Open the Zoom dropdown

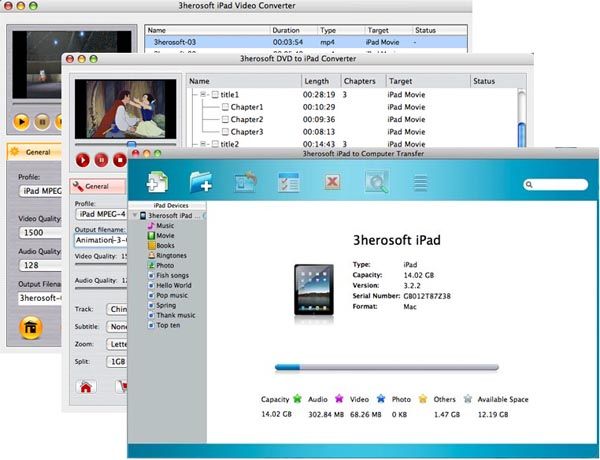(x=117, y=344)
